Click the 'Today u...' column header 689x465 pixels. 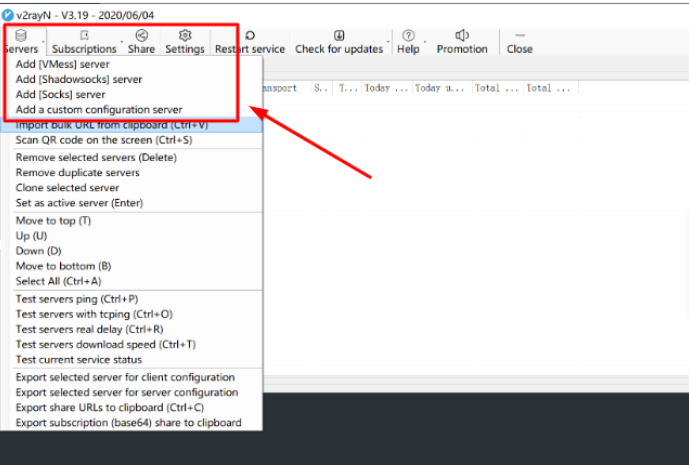(x=442, y=88)
